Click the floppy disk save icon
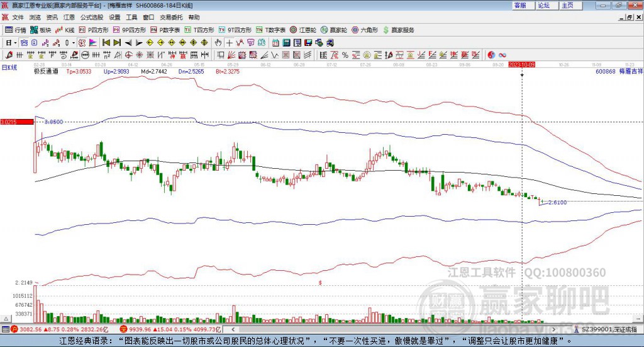 point(308,43)
